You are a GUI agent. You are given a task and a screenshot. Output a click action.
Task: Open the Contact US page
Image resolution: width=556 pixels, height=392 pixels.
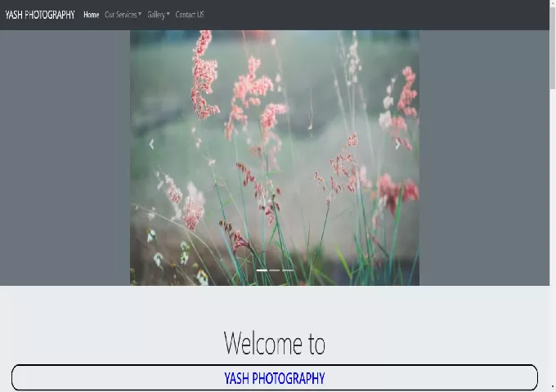[x=190, y=15]
